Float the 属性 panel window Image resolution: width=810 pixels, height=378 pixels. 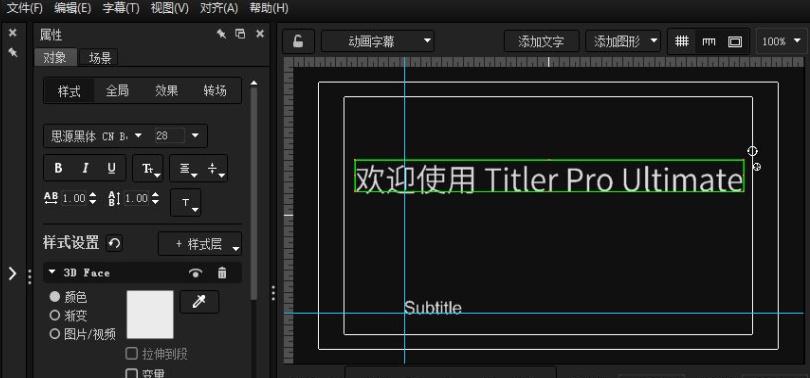(240, 34)
